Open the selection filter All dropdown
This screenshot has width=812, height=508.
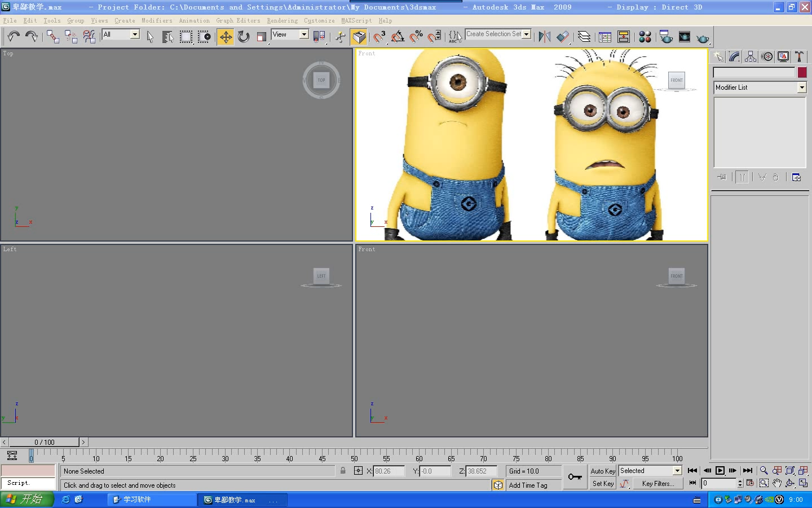[x=135, y=34]
